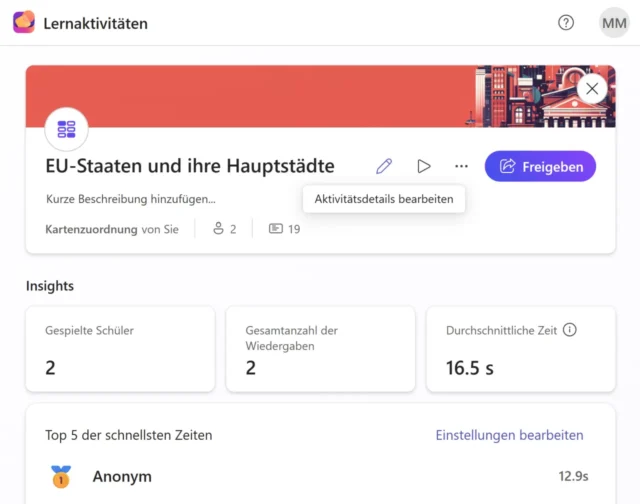Click the card-matching activity type icon

[x=66, y=129]
